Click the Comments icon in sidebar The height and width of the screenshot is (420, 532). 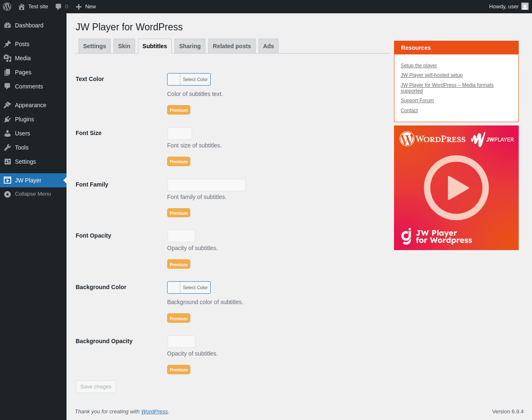click(7, 86)
